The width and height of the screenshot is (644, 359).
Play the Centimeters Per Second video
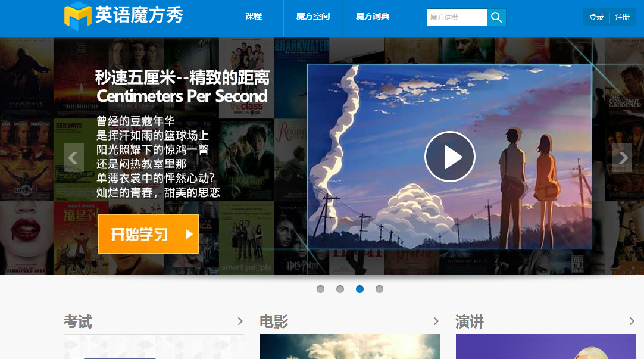[450, 157]
